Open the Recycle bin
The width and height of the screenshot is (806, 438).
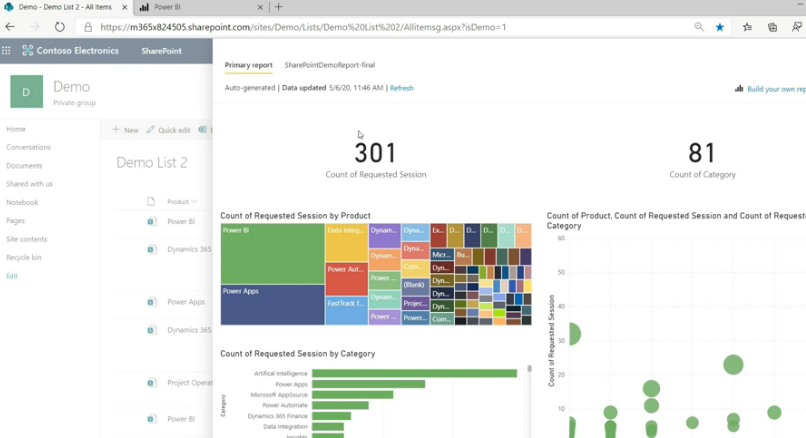pos(24,257)
